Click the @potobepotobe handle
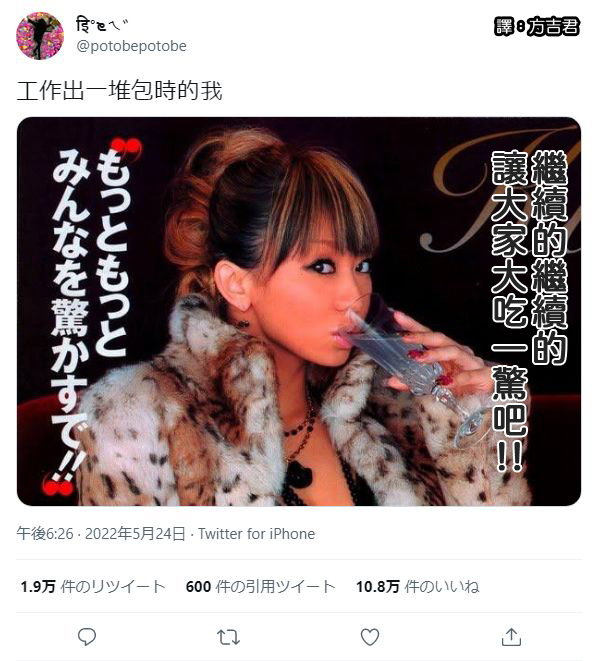Screen dimensions: 598x661 131,46
